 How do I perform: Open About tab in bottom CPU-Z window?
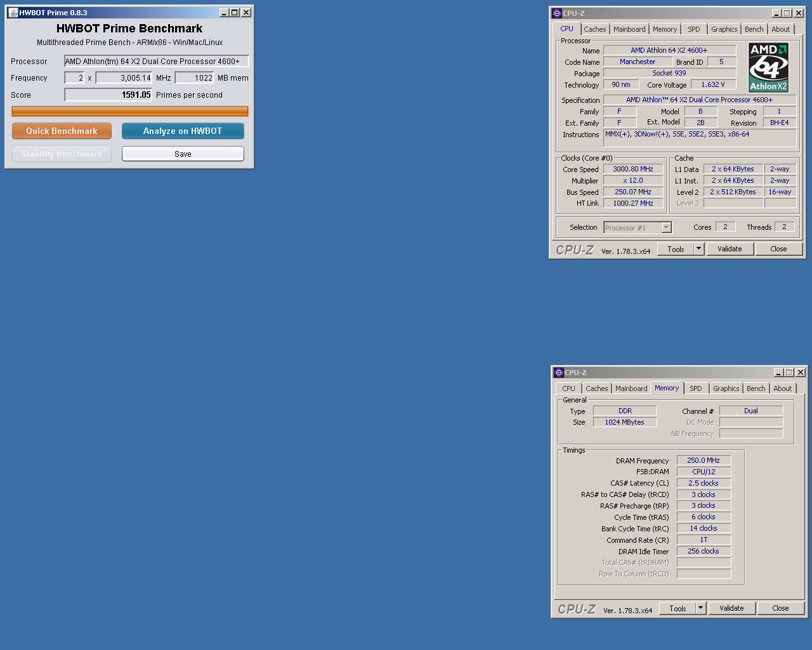pyautogui.click(x=783, y=388)
